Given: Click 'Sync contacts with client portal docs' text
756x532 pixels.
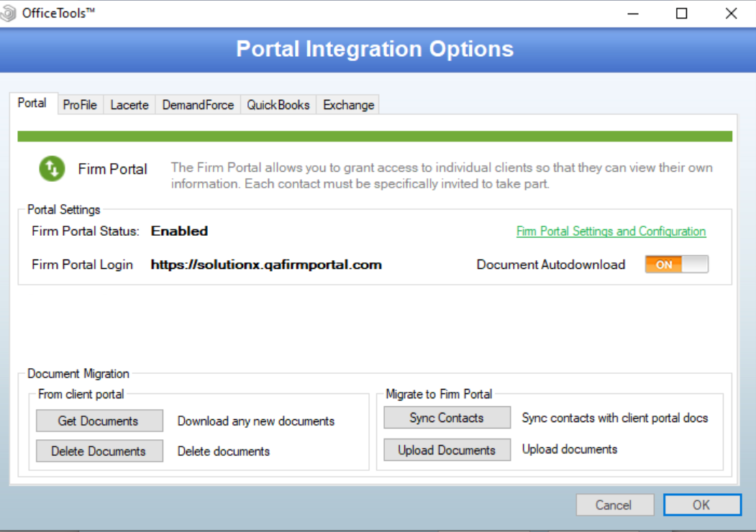Looking at the screenshot, I should (x=615, y=418).
